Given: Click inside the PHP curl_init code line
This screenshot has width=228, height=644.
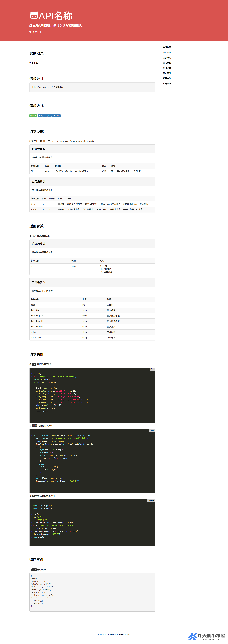Looking at the screenshot, I should click(46, 388).
